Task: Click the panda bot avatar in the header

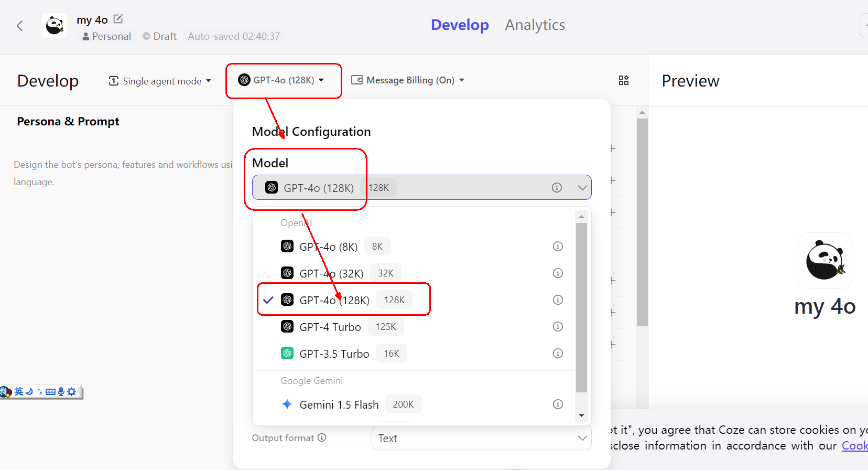Action: 55,26
